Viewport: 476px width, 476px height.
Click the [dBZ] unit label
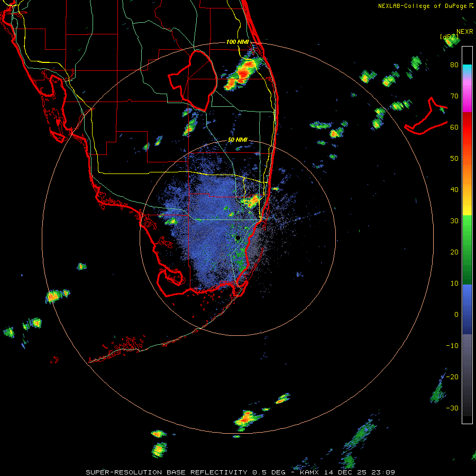[449, 36]
